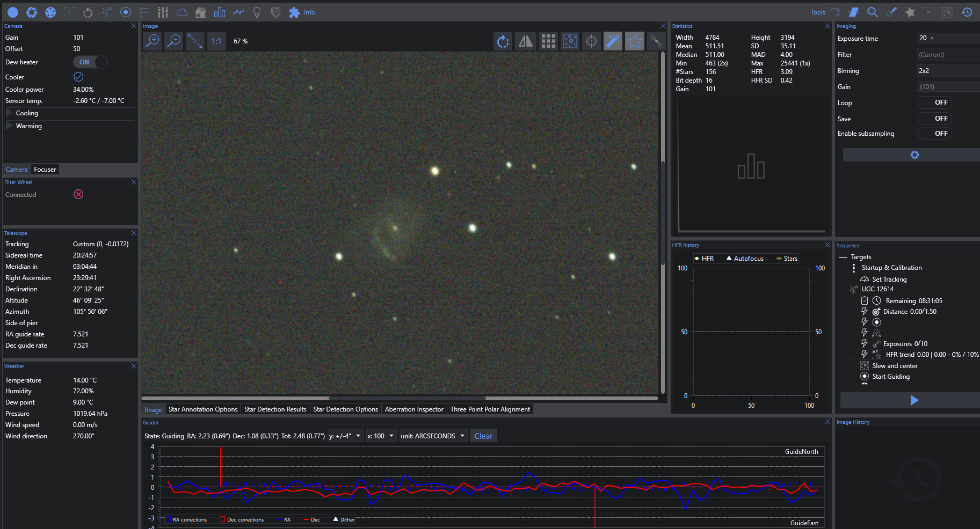This screenshot has height=529, width=980.
Task: Turn off the Dew heater switch
Action: coord(90,62)
